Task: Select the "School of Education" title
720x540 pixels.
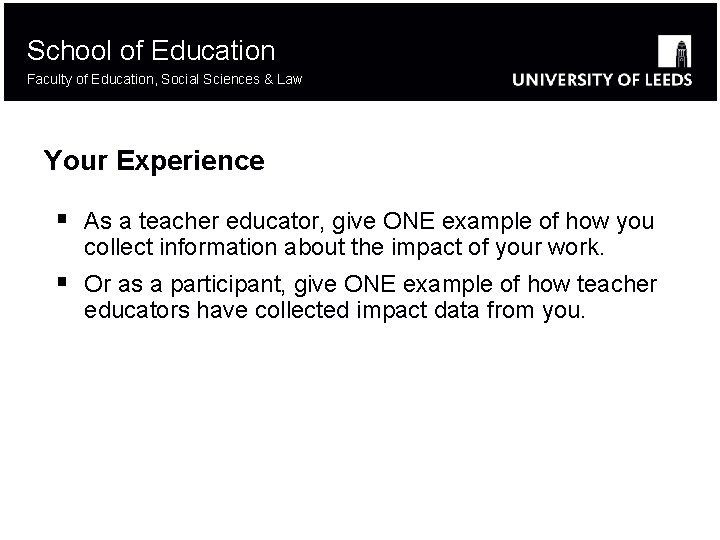Action: tap(151, 50)
